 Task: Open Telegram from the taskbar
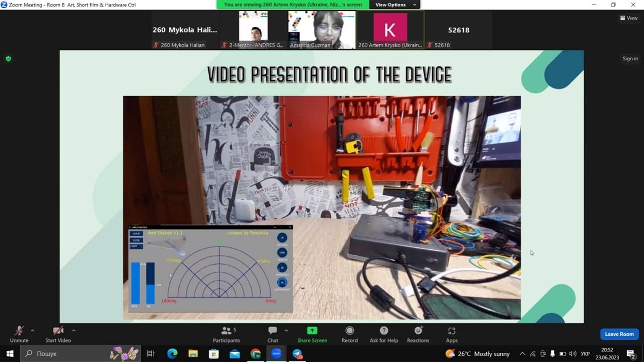tap(297, 354)
